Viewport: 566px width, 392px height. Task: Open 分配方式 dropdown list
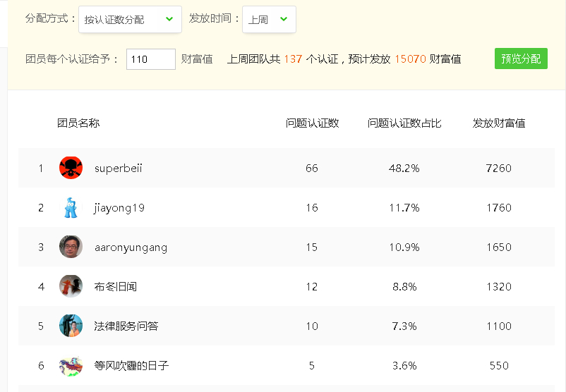click(130, 20)
